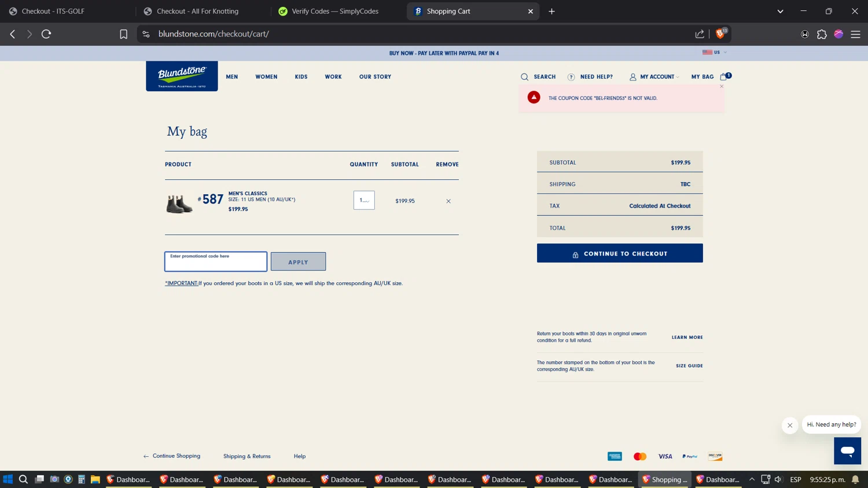Close the Shopping Cart tab

click(530, 11)
